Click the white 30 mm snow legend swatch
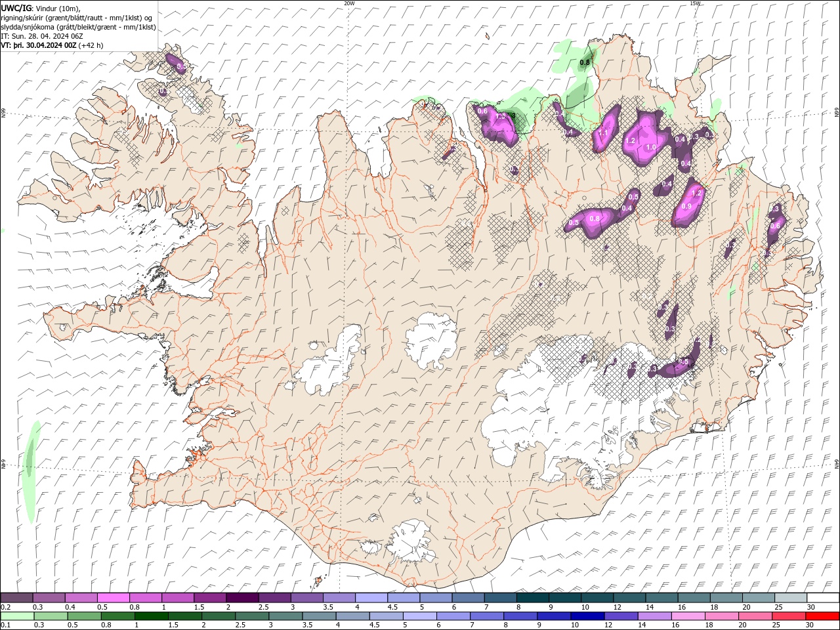This screenshot has height=630, width=840. 823,598
